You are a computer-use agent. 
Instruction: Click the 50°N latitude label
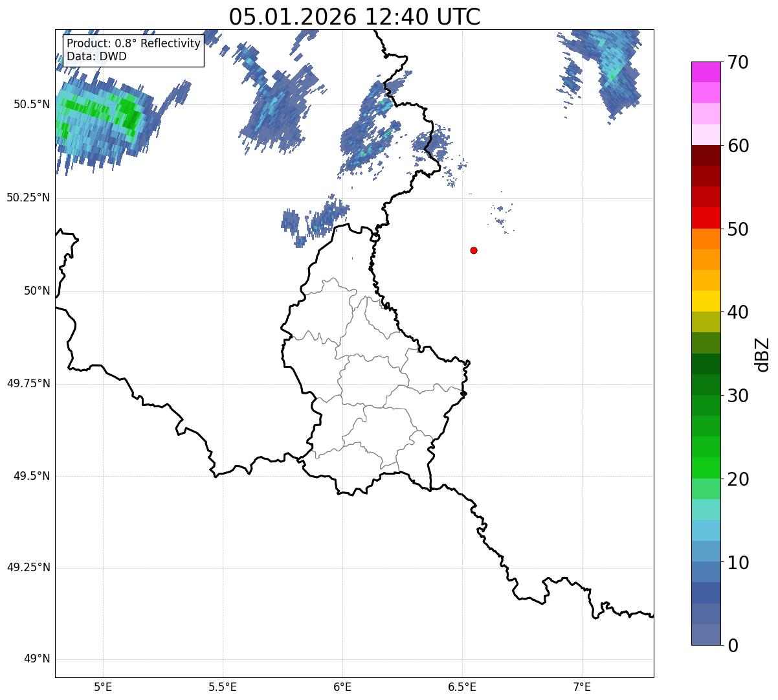38,291
